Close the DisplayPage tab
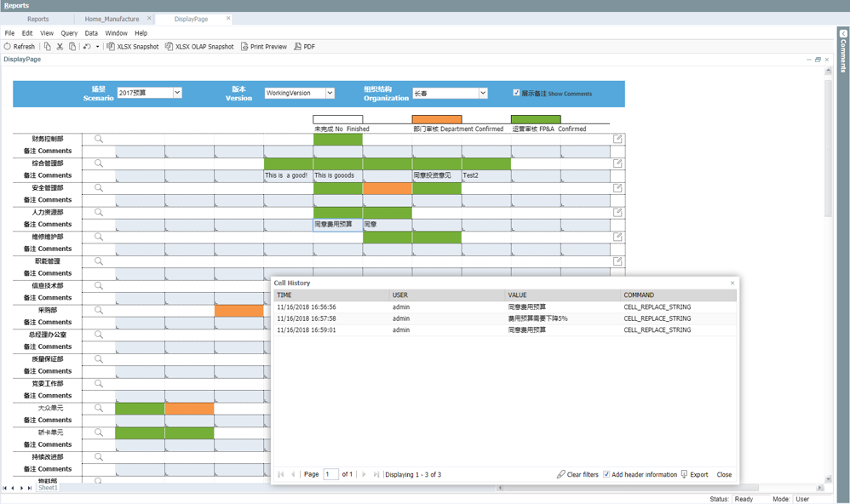 (x=228, y=19)
